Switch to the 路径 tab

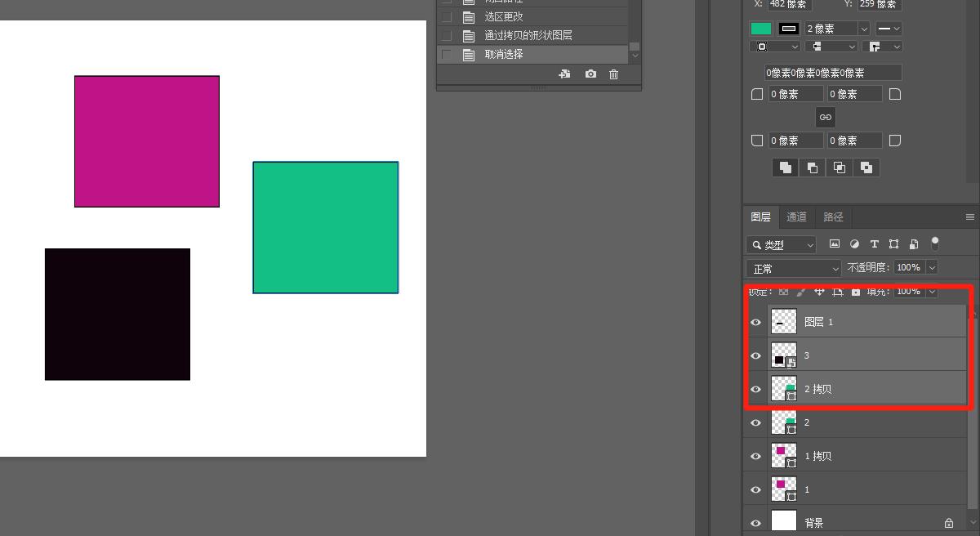tap(833, 217)
